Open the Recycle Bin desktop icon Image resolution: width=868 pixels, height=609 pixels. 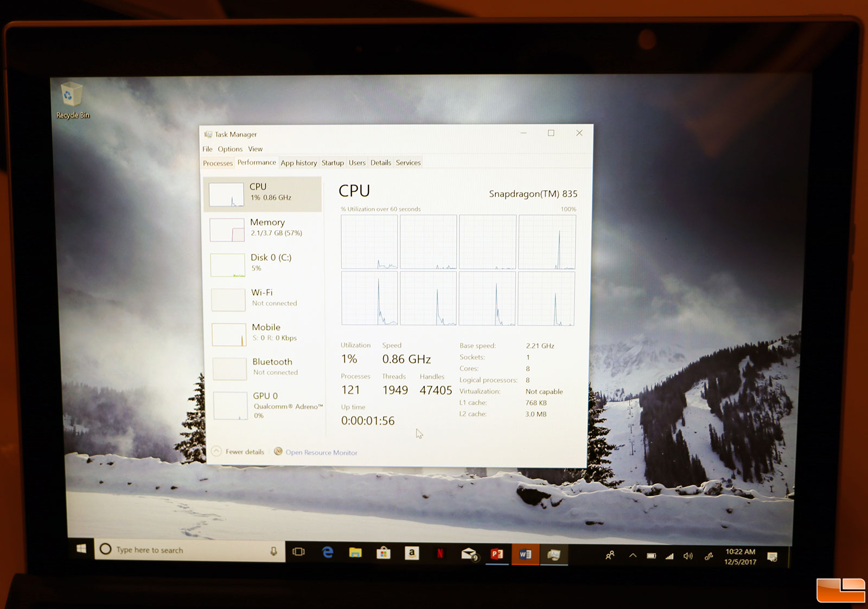(72, 100)
